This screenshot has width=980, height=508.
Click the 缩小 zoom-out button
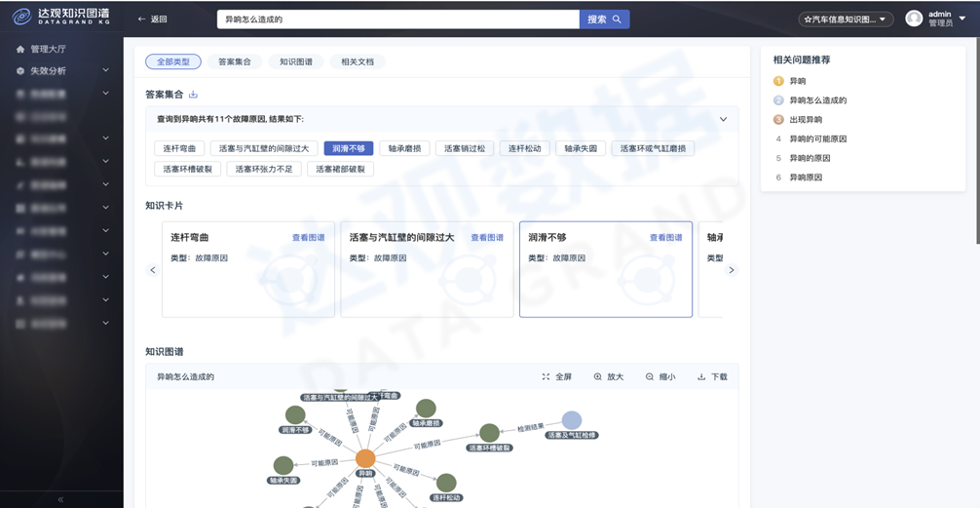tap(660, 376)
